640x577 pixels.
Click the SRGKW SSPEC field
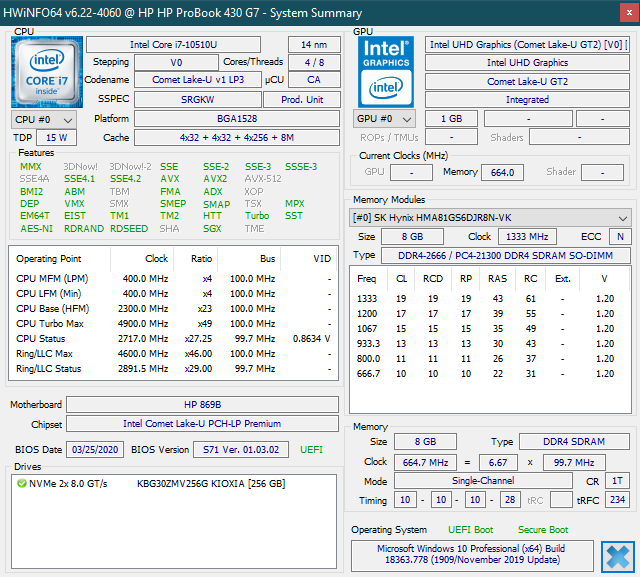tap(197, 100)
